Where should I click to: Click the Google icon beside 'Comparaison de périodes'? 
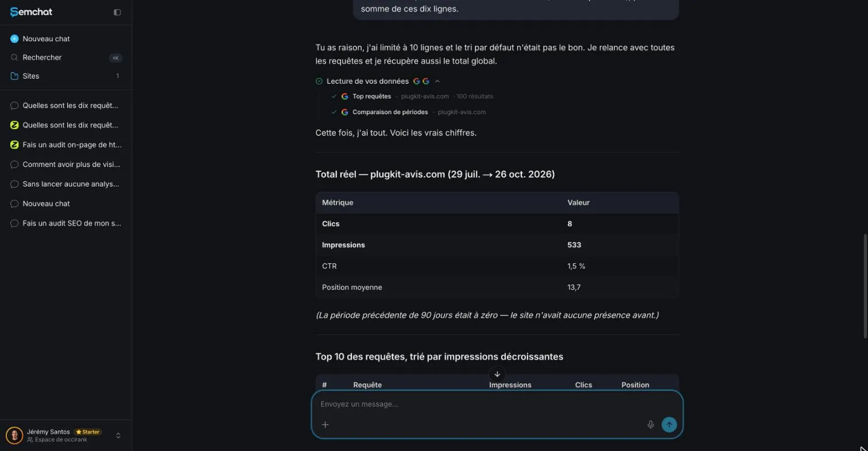345,112
